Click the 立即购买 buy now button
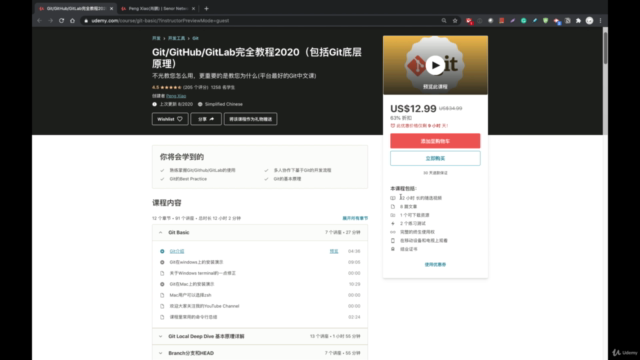 (435, 158)
